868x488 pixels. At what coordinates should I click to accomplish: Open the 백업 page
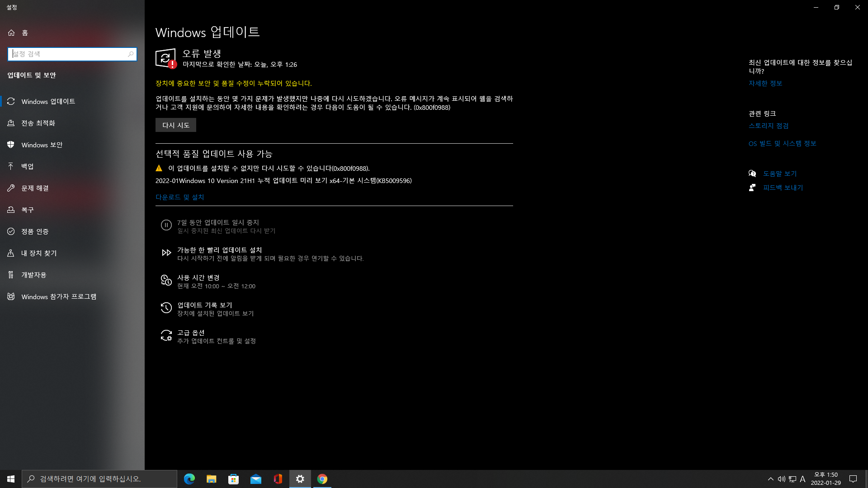(x=72, y=166)
